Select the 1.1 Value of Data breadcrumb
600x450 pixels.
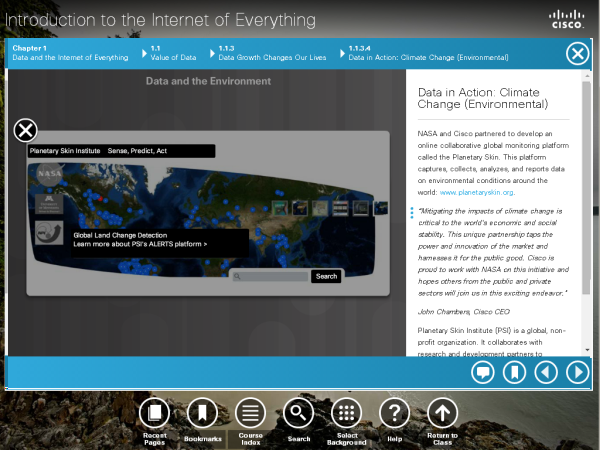[x=173, y=53]
